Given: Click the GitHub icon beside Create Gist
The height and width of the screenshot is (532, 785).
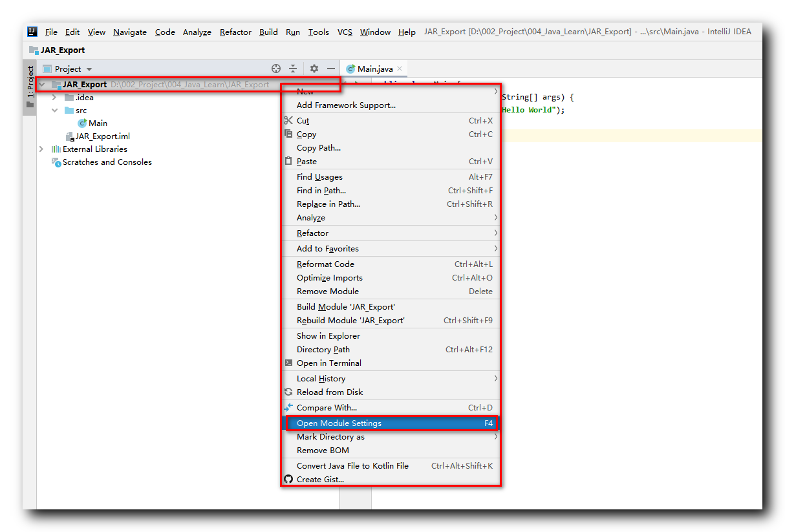Looking at the screenshot, I should pyautogui.click(x=288, y=479).
